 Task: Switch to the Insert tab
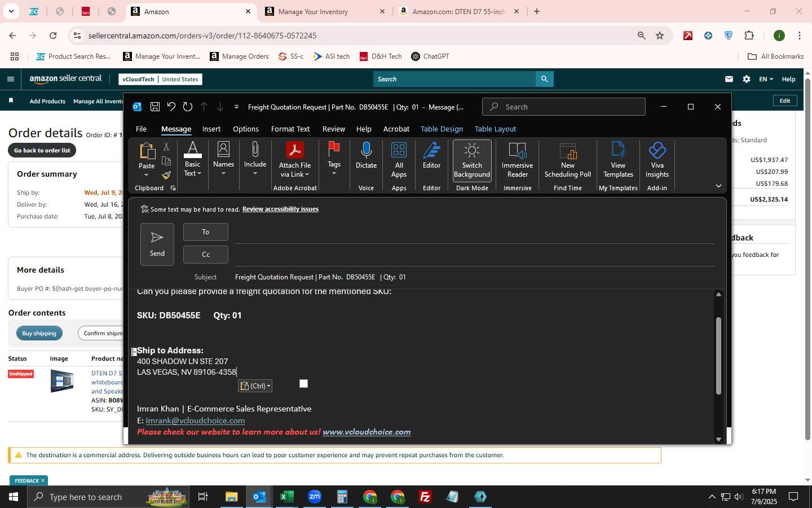211,129
